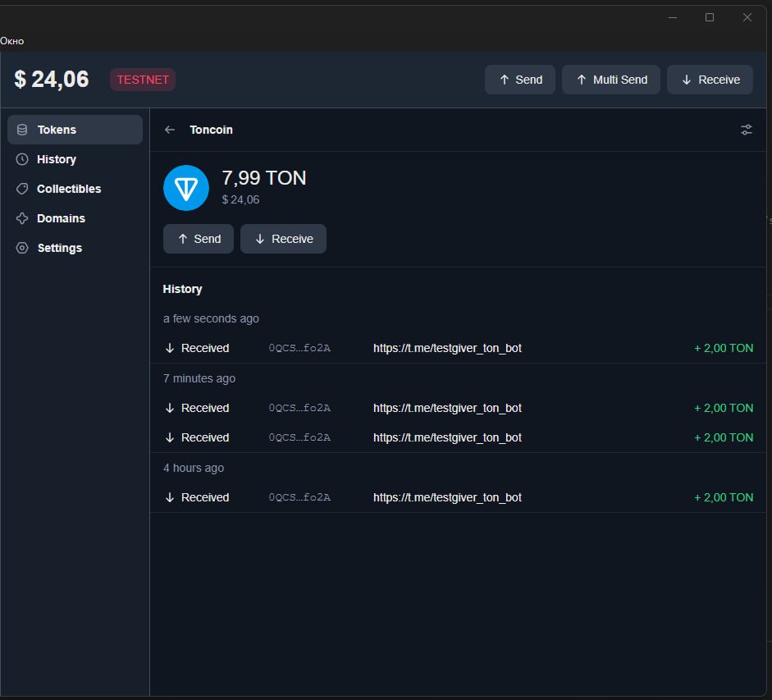The height and width of the screenshot is (700, 772).
Task: Send Toncoin using the button under the balance
Action: coord(199,239)
